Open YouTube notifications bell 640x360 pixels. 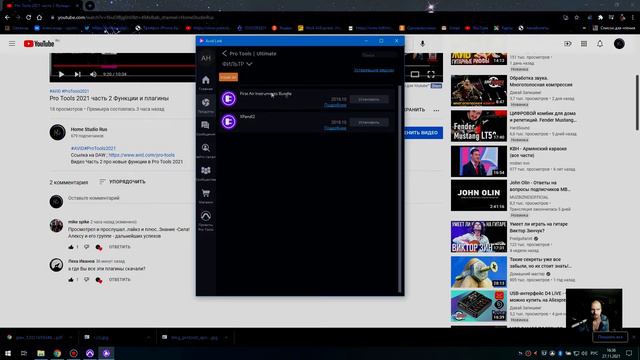(x=600, y=44)
